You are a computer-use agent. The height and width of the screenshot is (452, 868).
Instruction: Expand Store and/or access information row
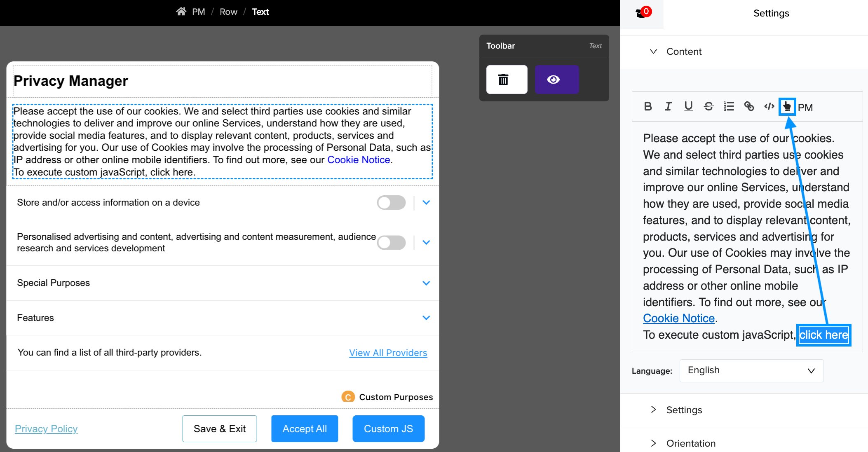(x=426, y=203)
